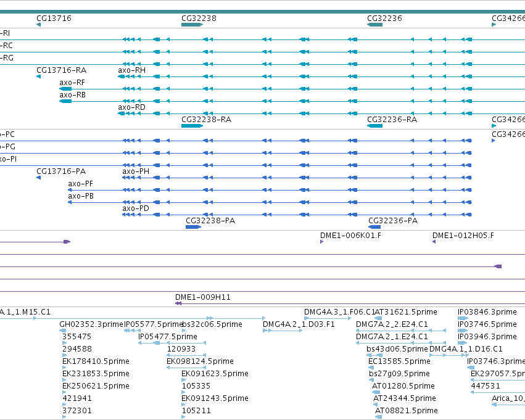The image size is (525, 420).
Task: Select the 447531 feature label
Action: coord(485,387)
